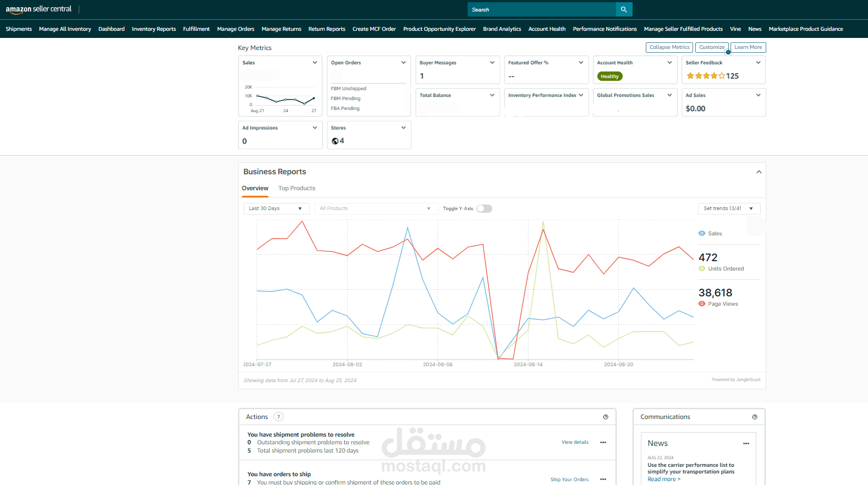Click into the Search input field
Image resolution: width=868 pixels, height=485 pixels.
point(542,9)
